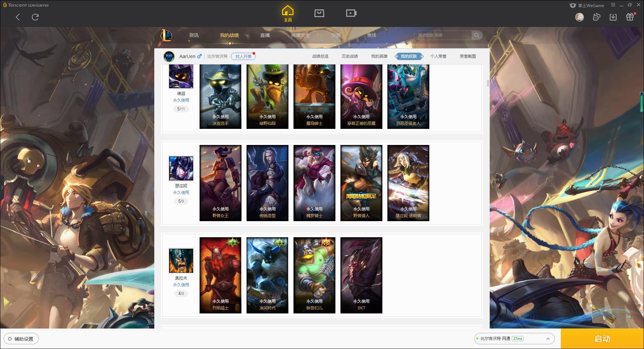Open the 绿野仙踪 skin card
The image size is (644, 349).
click(x=267, y=97)
